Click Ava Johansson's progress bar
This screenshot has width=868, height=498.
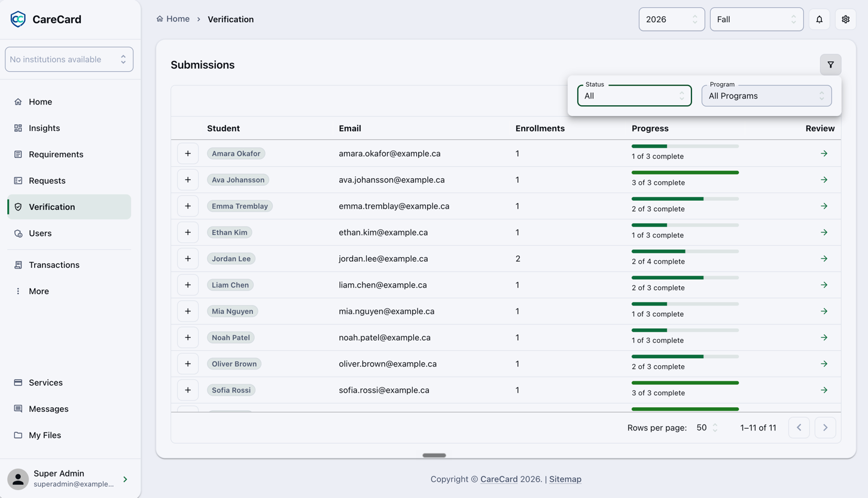[x=685, y=173]
